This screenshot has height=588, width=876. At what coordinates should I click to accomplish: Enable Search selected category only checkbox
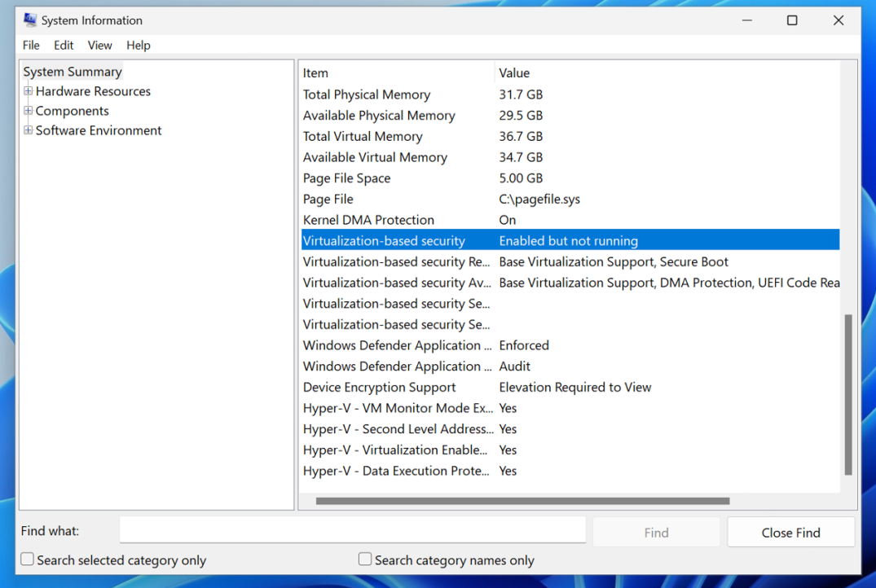click(28, 559)
